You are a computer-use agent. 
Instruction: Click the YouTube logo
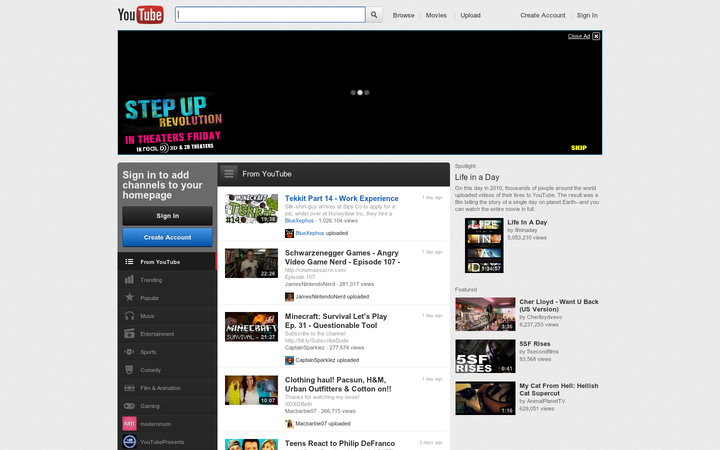(141, 15)
